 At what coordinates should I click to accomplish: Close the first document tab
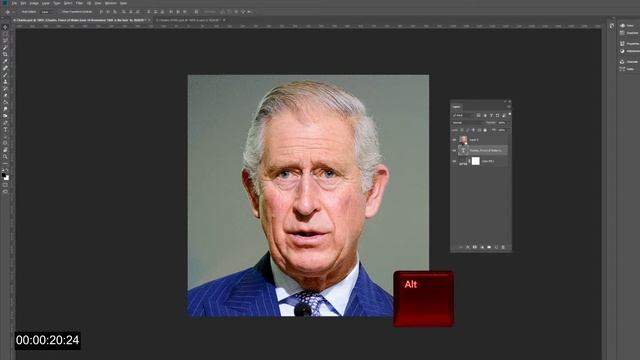point(149,20)
